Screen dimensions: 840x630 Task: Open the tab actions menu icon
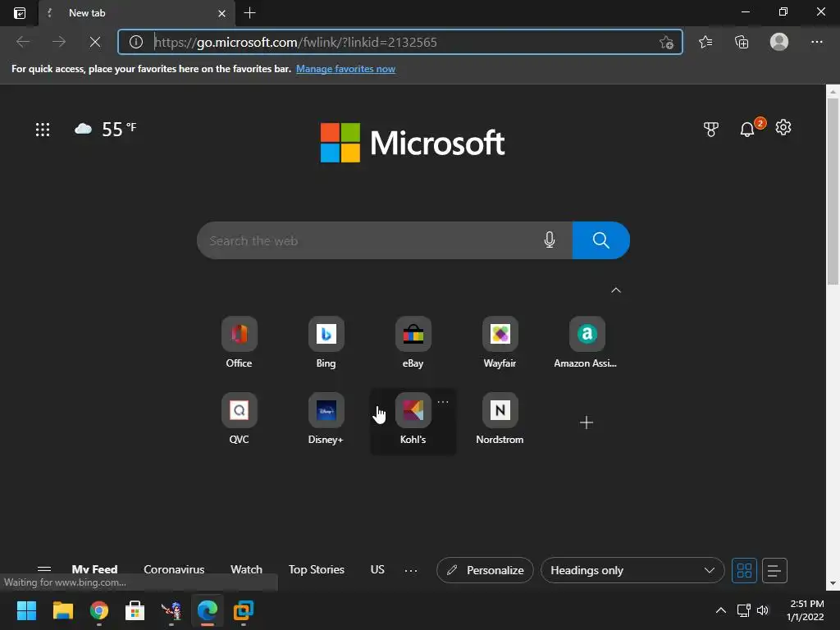[x=20, y=13]
